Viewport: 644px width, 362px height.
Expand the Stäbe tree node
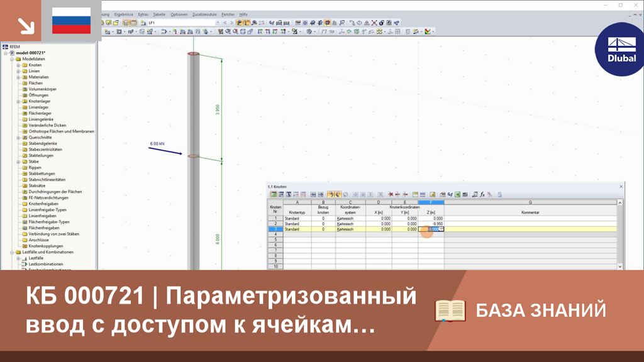click(18, 162)
